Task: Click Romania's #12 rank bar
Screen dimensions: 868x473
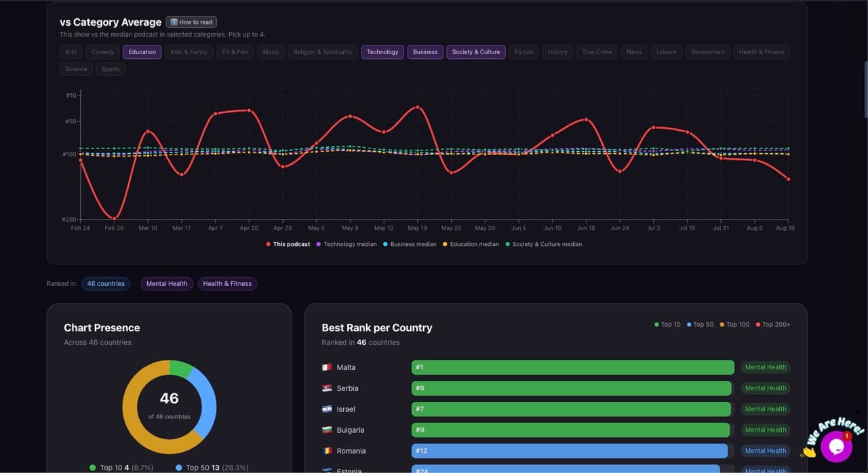Action: point(570,451)
